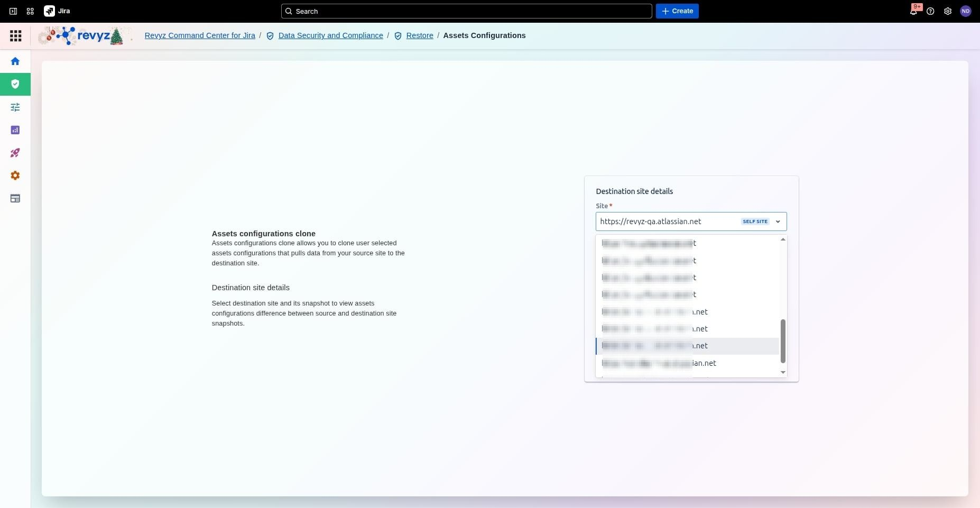Open the help question mark icon
The height and width of the screenshot is (508, 980).
pos(930,11)
